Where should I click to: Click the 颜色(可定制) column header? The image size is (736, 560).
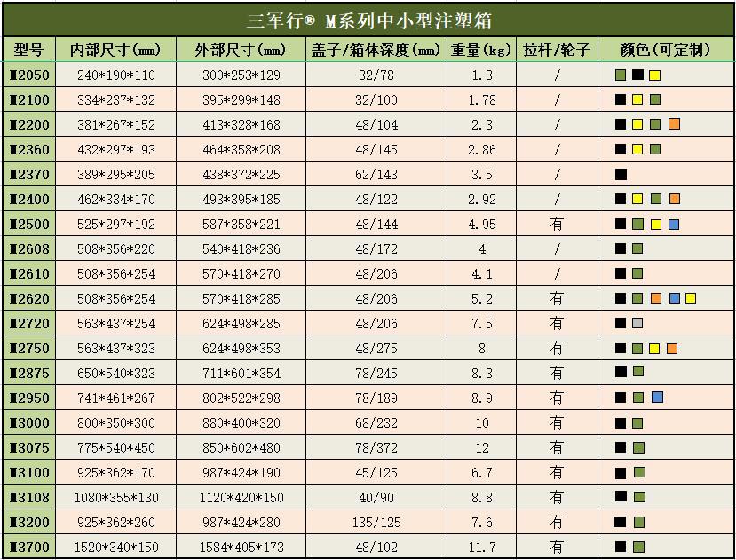[x=666, y=50]
